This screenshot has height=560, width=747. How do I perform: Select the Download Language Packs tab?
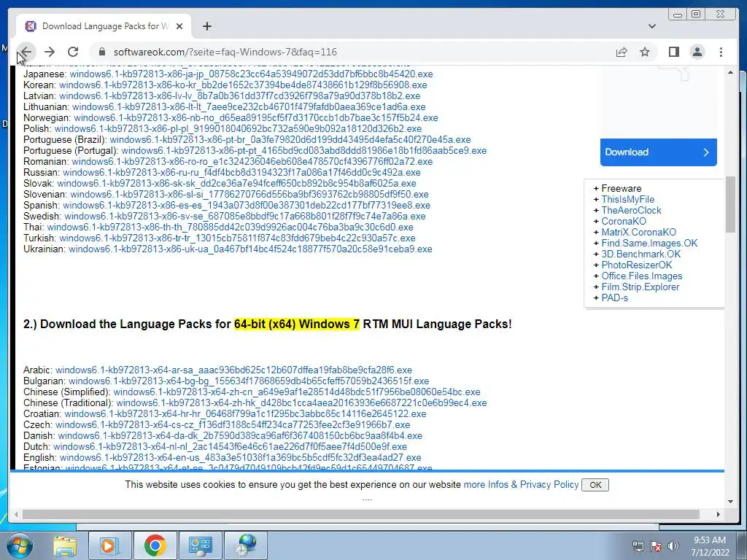click(104, 26)
